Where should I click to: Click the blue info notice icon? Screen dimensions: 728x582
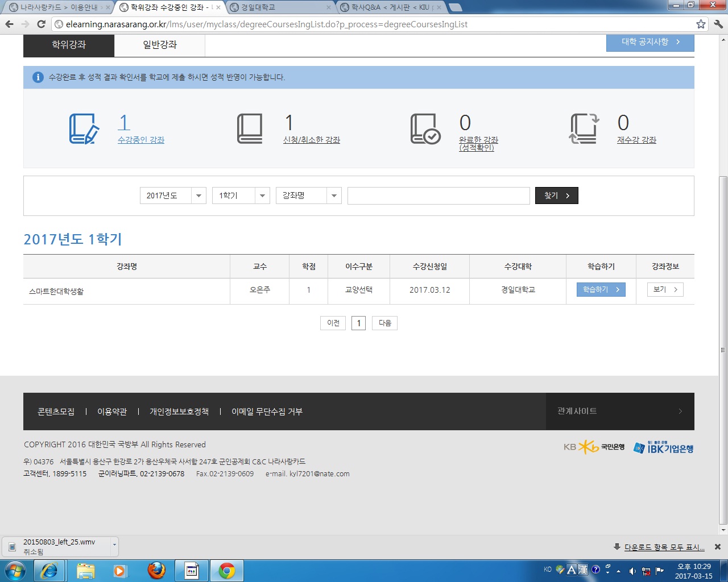tap(38, 77)
